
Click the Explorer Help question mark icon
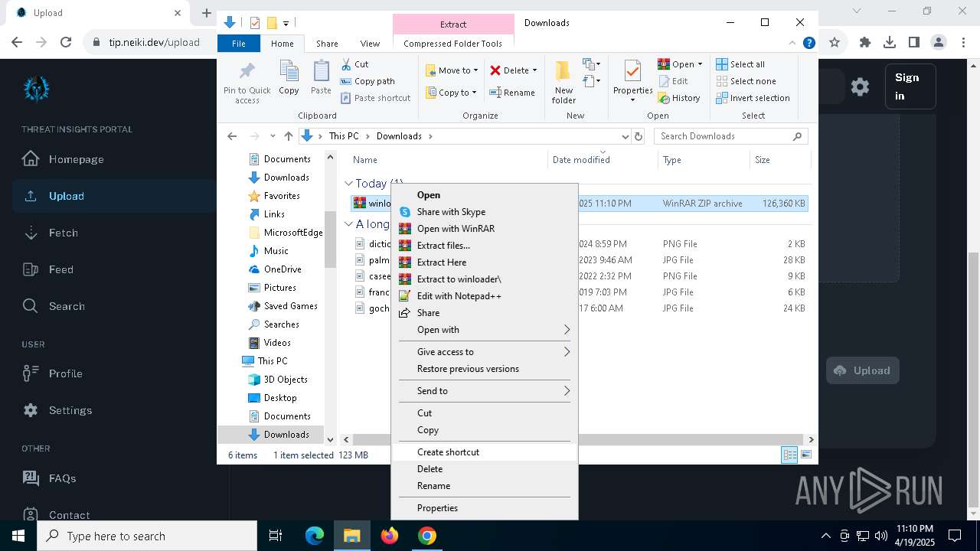[808, 44]
